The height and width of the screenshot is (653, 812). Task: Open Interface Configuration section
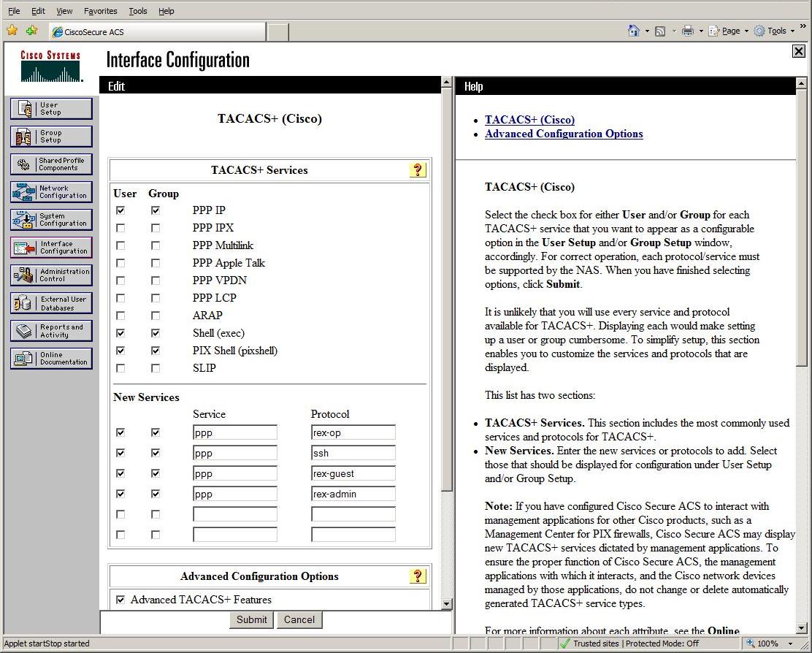point(51,248)
